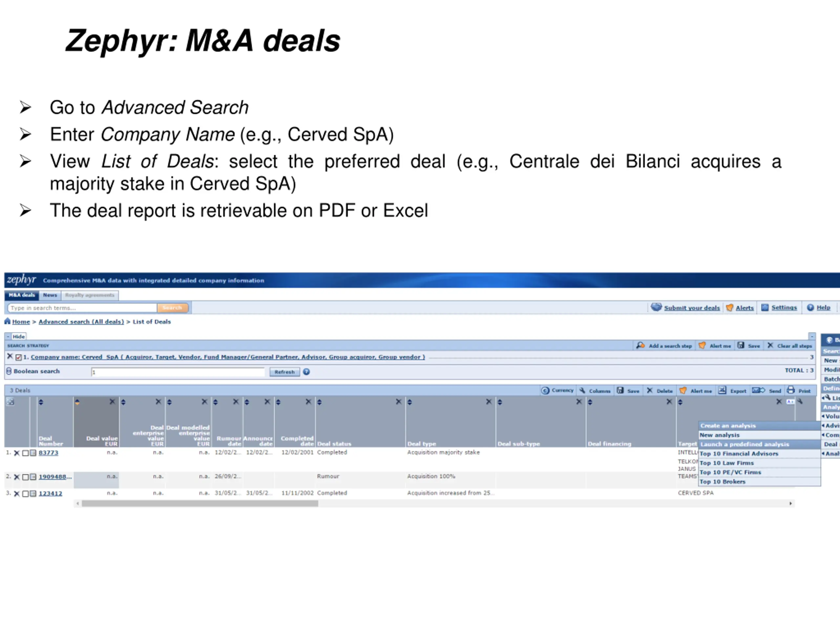The image size is (840, 630).
Task: Check the box for deal 83773
Action: (x=25, y=453)
